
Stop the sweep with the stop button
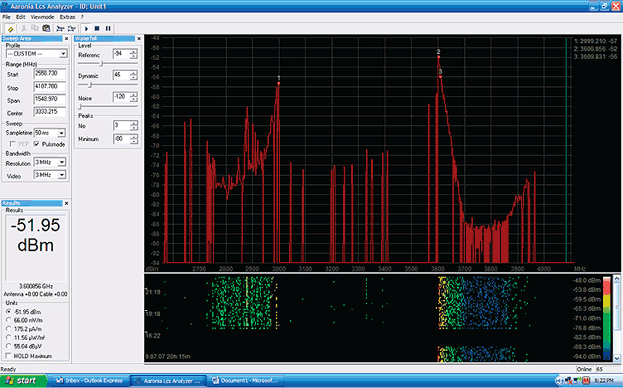point(97,28)
